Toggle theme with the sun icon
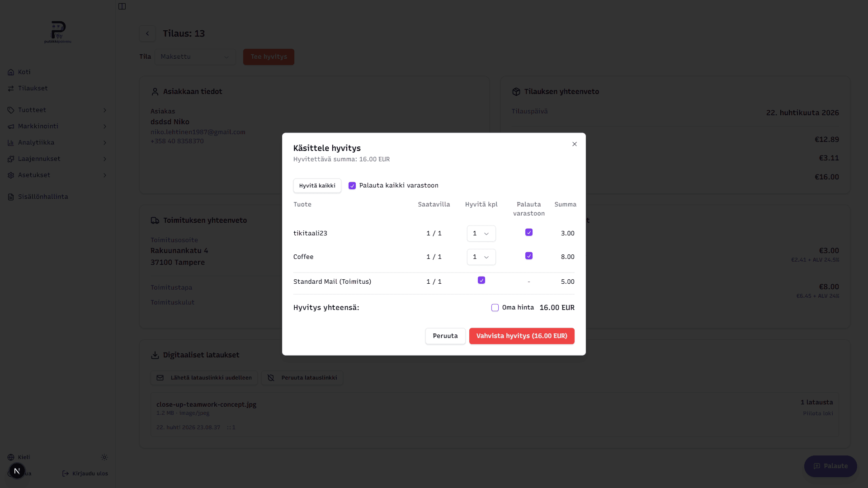Screen dimensions: 868x488 click(x=104, y=457)
